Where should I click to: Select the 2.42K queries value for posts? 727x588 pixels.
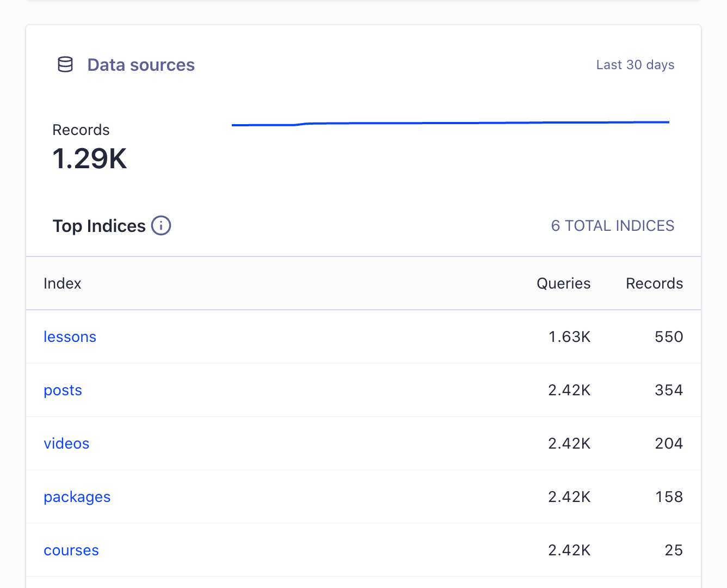pos(569,390)
